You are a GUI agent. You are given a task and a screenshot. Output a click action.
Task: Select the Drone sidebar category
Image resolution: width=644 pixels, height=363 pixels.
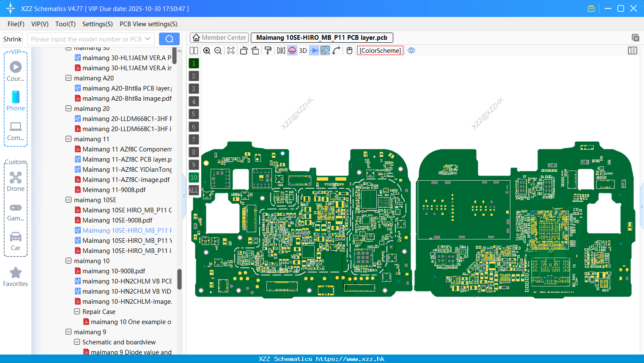pos(16,181)
